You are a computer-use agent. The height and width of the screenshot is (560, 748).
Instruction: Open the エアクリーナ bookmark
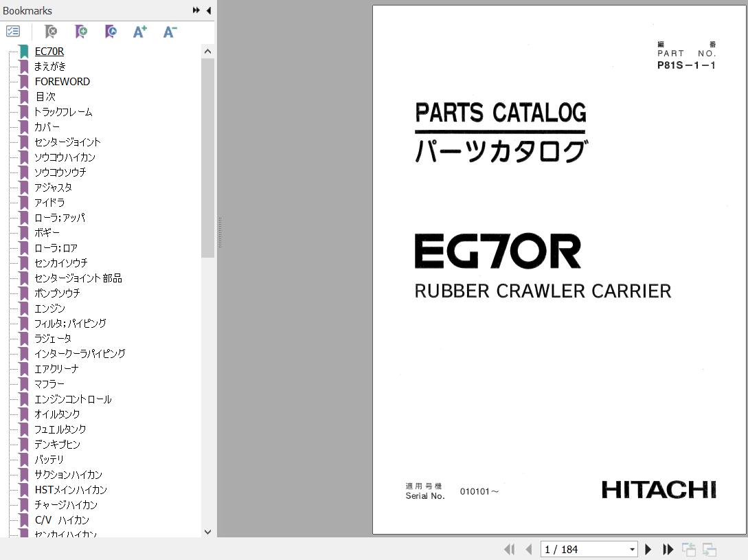tap(56, 368)
